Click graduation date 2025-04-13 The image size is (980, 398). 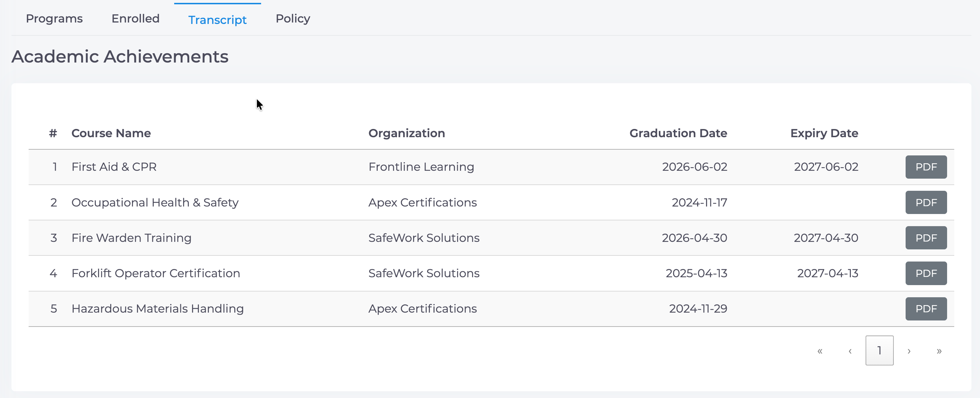pos(696,273)
